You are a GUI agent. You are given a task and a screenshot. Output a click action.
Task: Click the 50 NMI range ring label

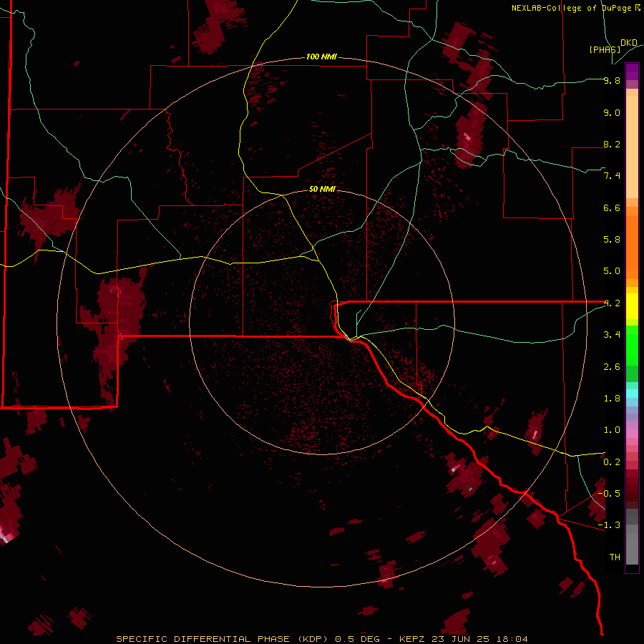pos(322,189)
